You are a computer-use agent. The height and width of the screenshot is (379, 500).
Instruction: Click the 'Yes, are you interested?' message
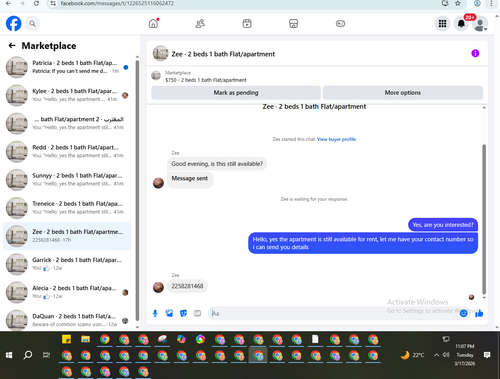(443, 225)
